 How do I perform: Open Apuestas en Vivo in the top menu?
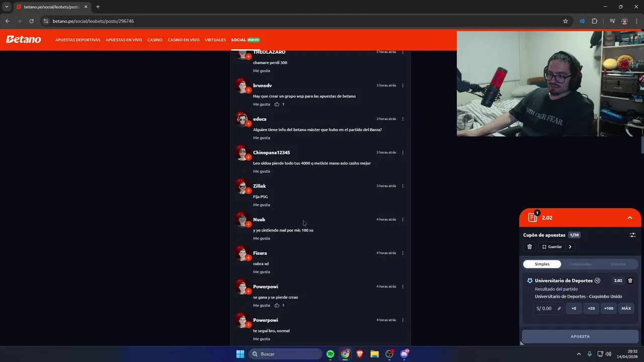click(x=124, y=40)
